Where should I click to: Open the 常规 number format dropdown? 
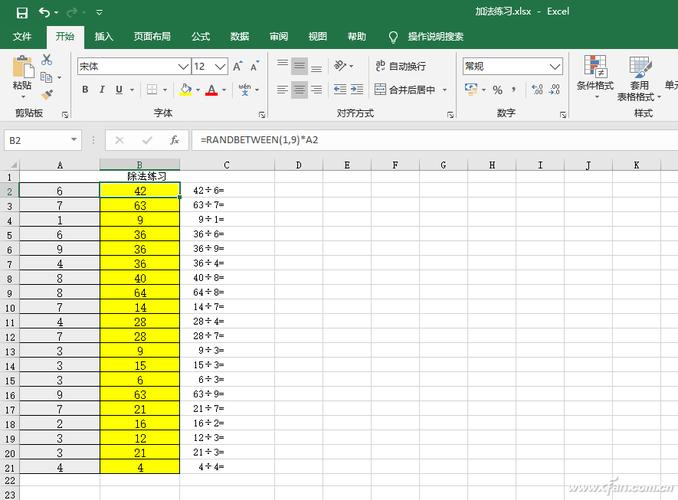pyautogui.click(x=555, y=67)
